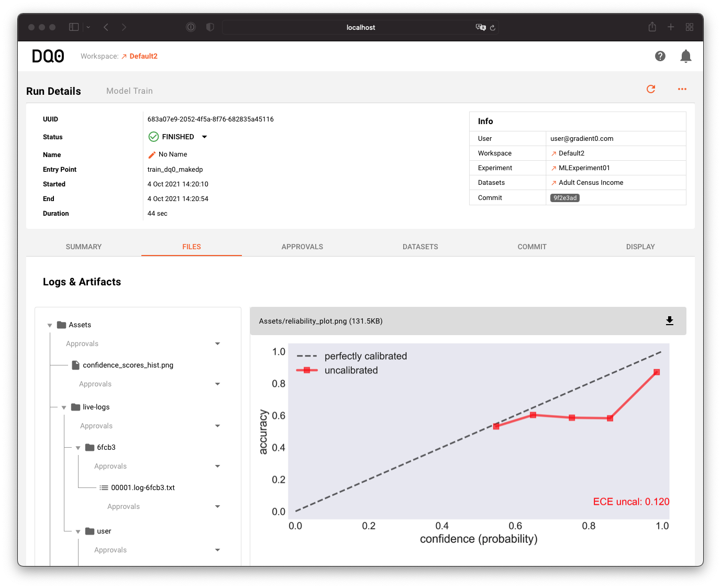Show the browser tab overview
This screenshot has height=588, width=721.
(690, 27)
